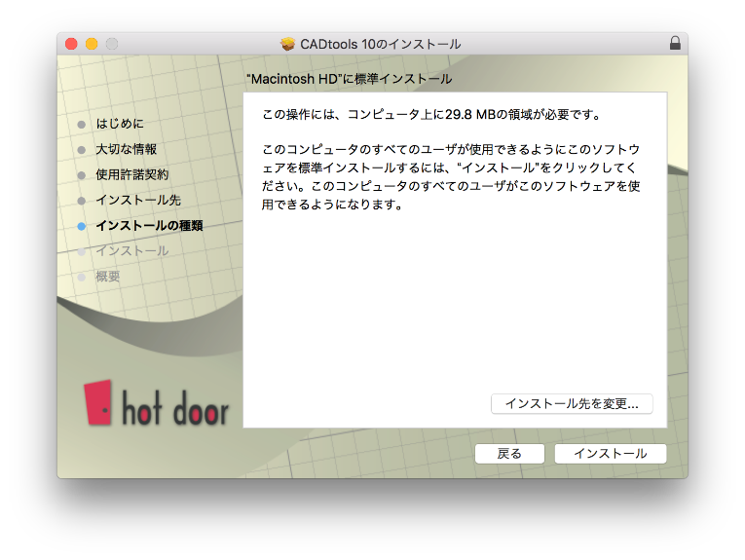The image size is (745, 560).
Task: Select the インストール先 sidebar step
Action: [x=138, y=201]
